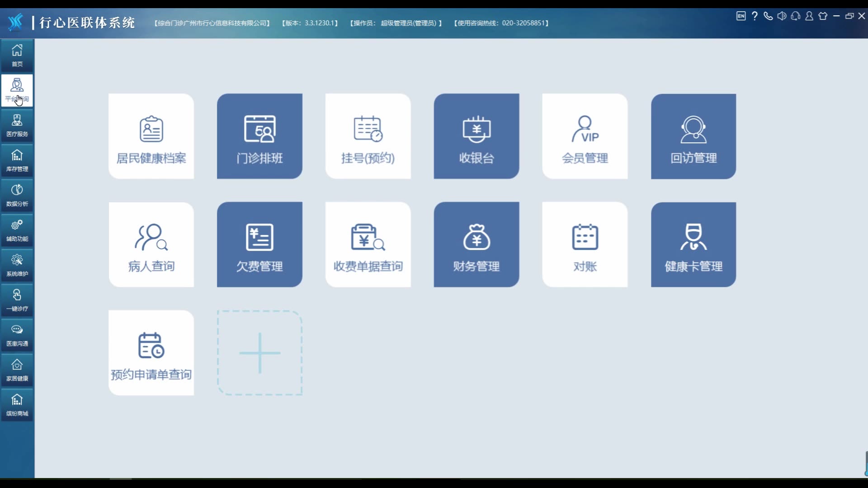Add a new shortcut tile with plus
868x488 pixels.
click(259, 353)
